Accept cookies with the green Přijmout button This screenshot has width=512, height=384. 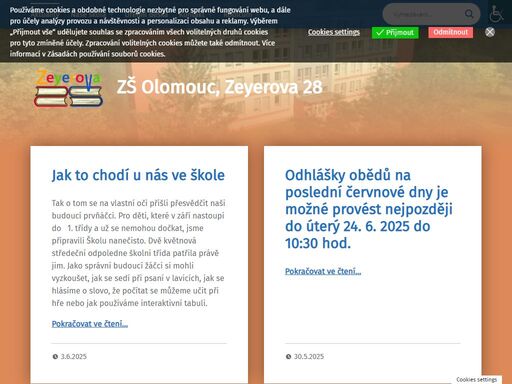[x=395, y=32]
